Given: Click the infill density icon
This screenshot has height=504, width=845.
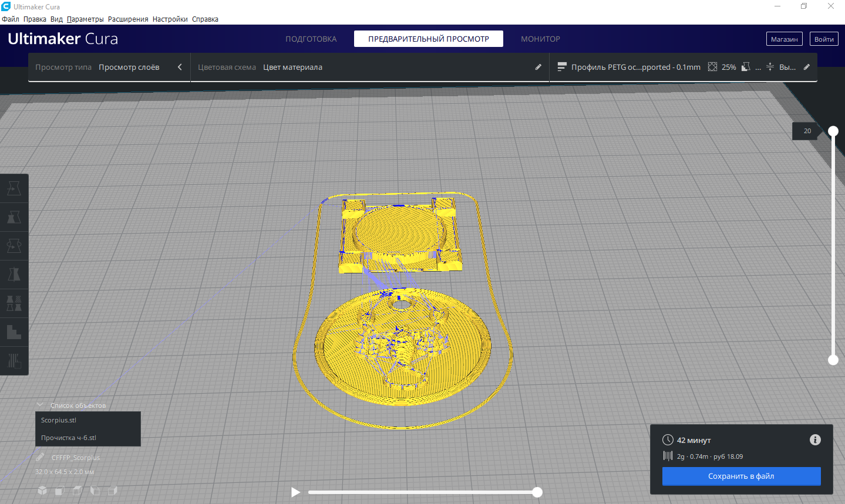Looking at the screenshot, I should 712,67.
